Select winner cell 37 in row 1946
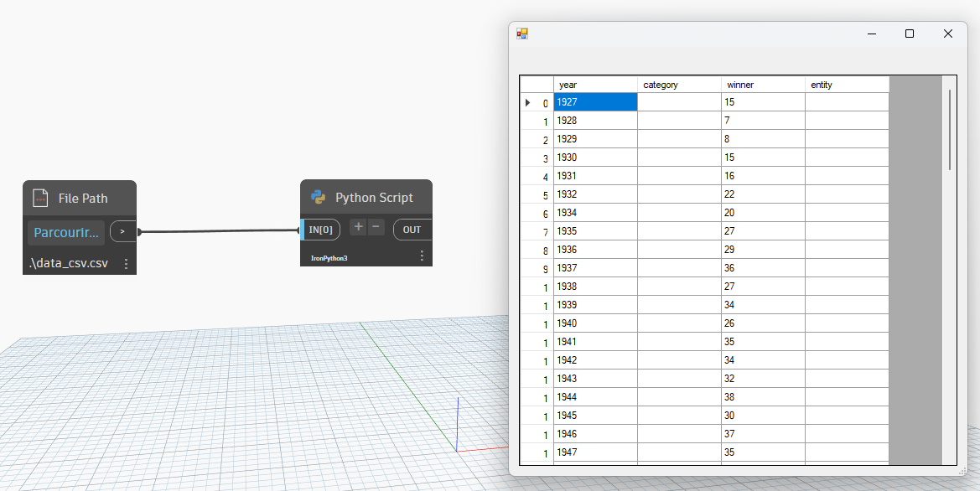This screenshot has height=491, width=980. point(763,433)
